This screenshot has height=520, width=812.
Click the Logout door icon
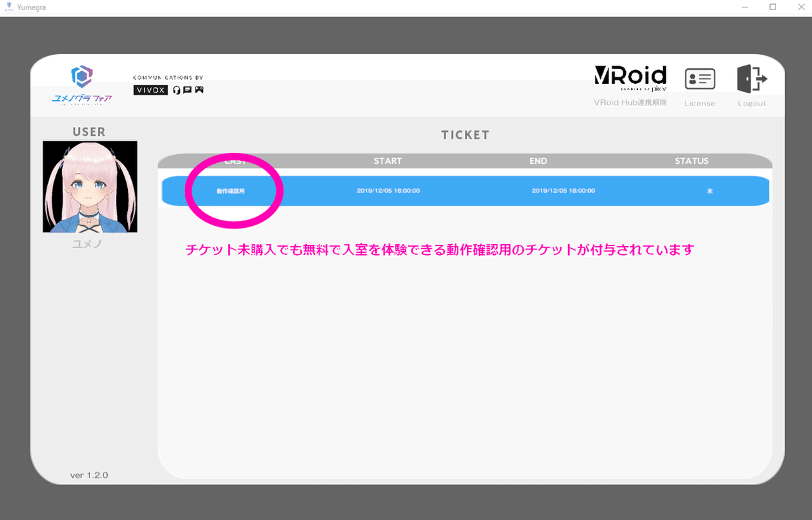[x=752, y=79]
